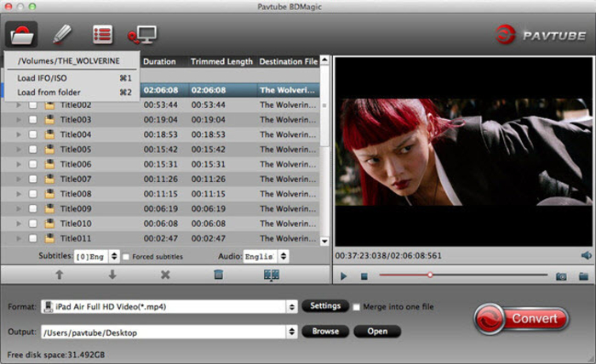Click the title list scrollbar thumb
The width and height of the screenshot is (596, 364).
(x=324, y=105)
